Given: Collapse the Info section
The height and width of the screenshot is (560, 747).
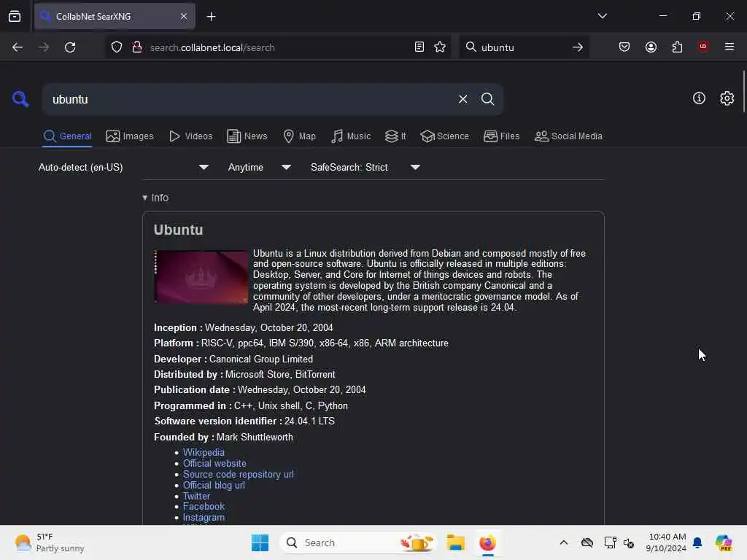Looking at the screenshot, I should tap(155, 198).
